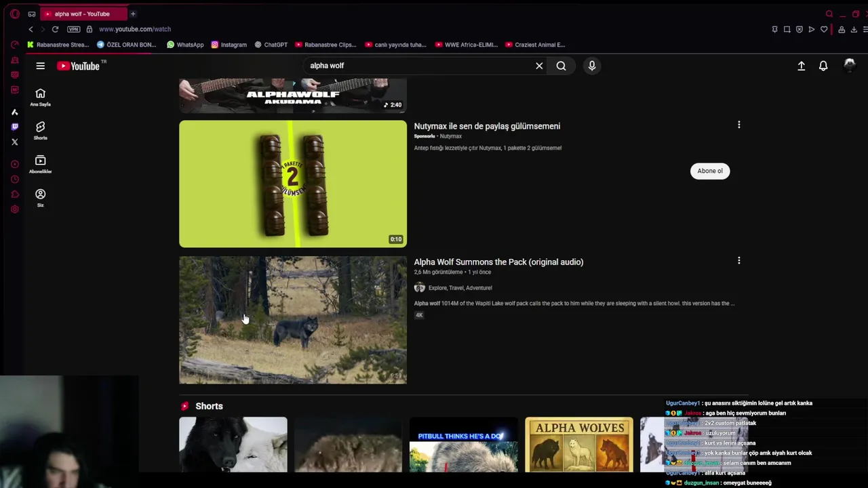Image resolution: width=868 pixels, height=488 pixels.
Task: Click the ad blocker shield icon
Action: coord(800,29)
